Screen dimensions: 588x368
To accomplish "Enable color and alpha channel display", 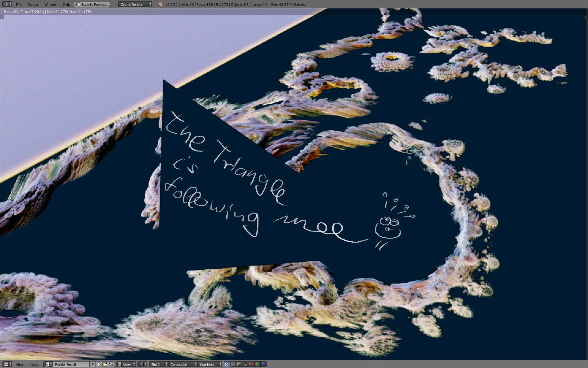I will pyautogui.click(x=227, y=364).
